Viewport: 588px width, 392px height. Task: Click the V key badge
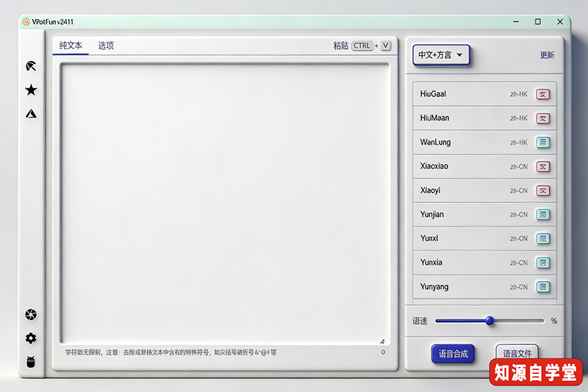coord(386,46)
